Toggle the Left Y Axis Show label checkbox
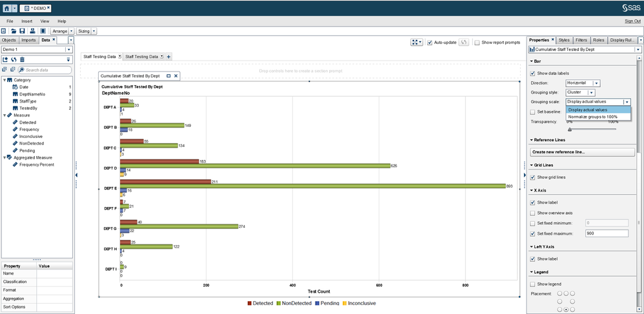Image resolution: width=644 pixels, height=314 pixels. [x=533, y=259]
